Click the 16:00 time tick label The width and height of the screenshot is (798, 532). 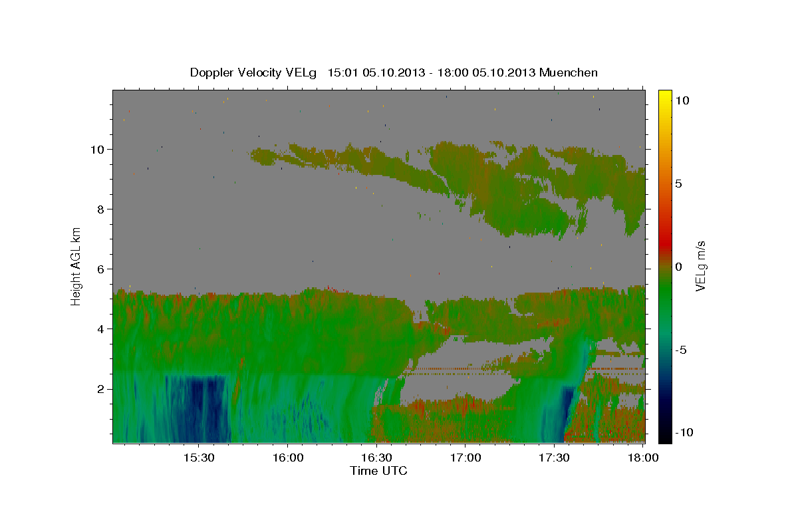tap(288, 458)
